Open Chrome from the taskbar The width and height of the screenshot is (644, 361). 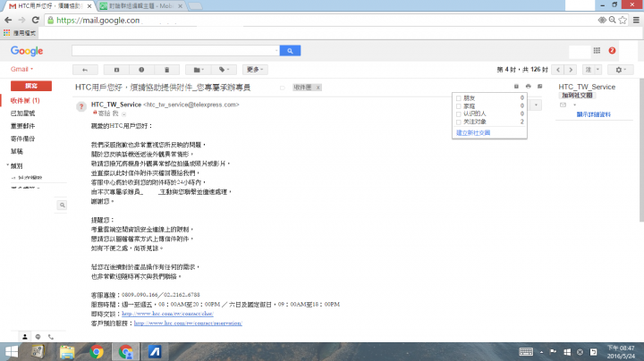97,352
